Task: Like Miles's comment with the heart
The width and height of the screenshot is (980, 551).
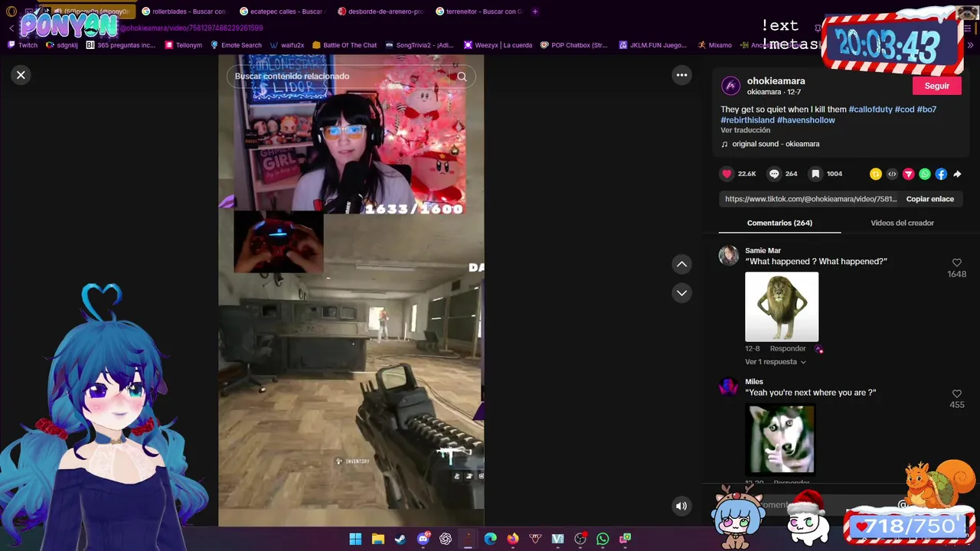Action: pyautogui.click(x=956, y=394)
